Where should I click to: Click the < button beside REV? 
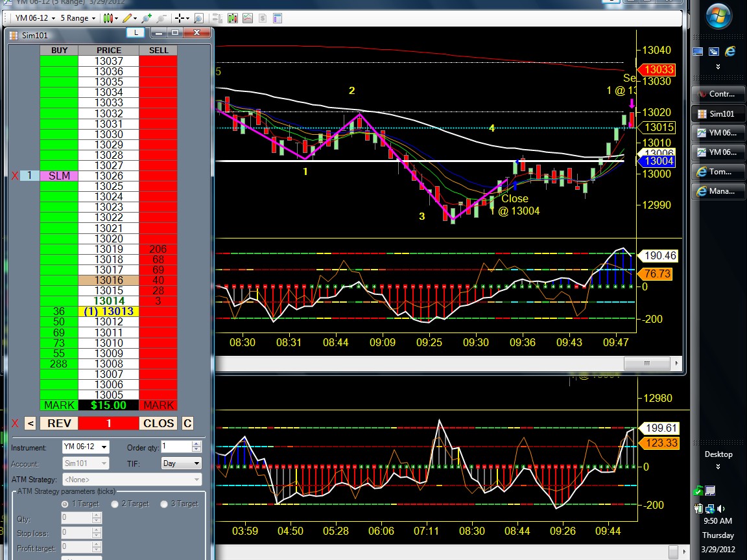(30, 423)
